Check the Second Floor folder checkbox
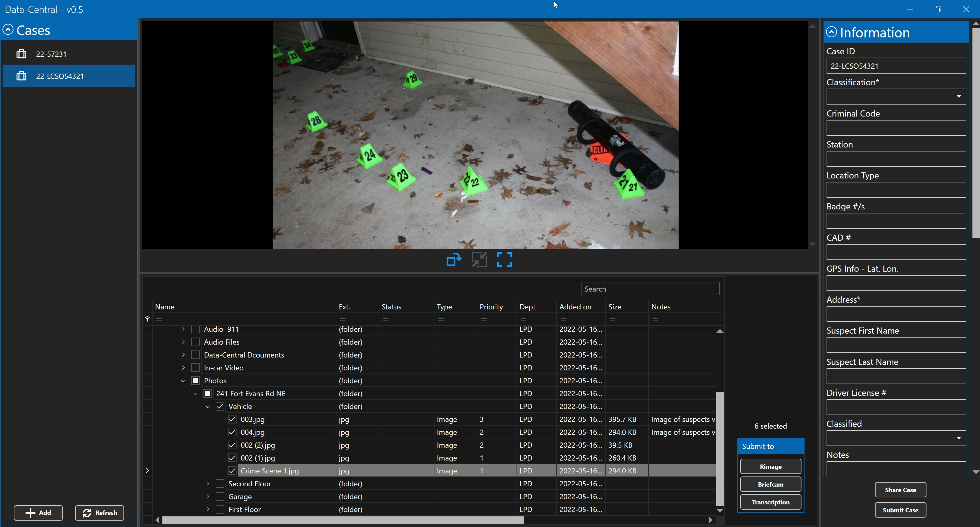Image resolution: width=980 pixels, height=527 pixels. pos(220,483)
